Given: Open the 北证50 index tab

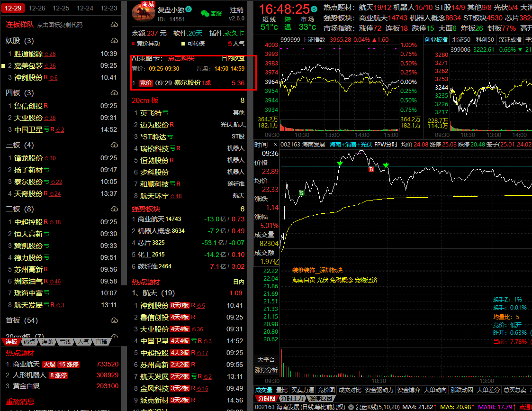Looking at the screenshot, I should [461, 40].
